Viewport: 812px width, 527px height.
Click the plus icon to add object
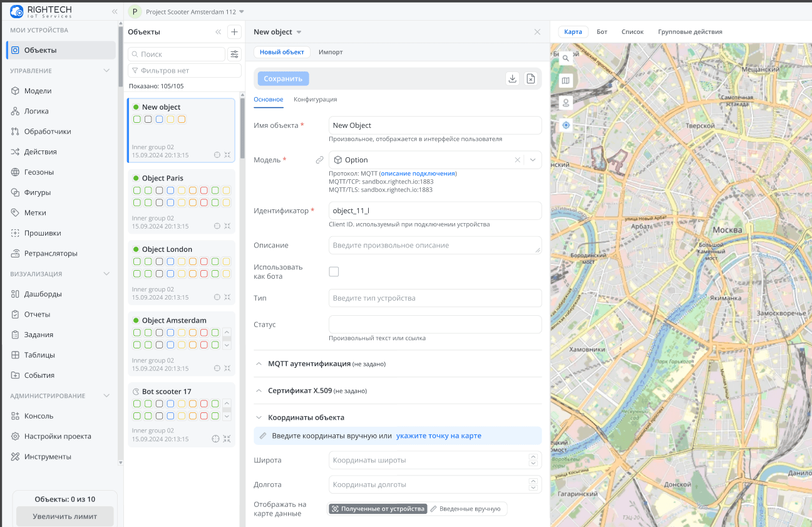(234, 32)
